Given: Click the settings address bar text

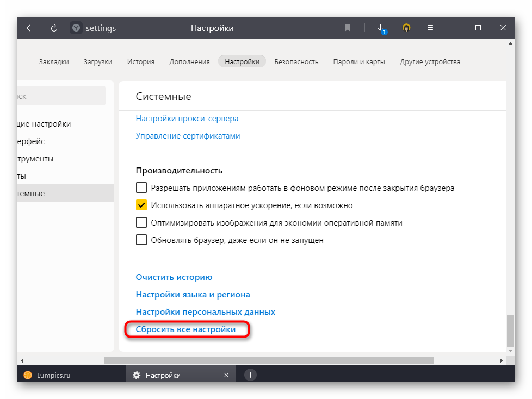Looking at the screenshot, I should pyautogui.click(x=101, y=28).
